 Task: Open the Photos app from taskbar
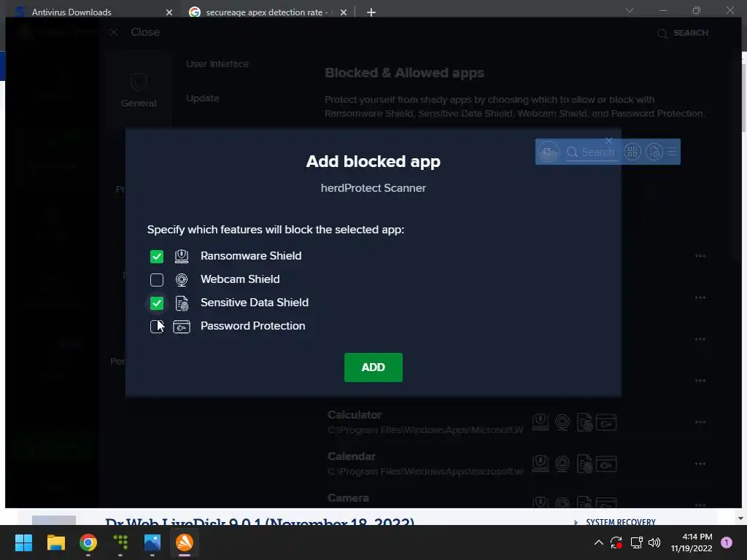(x=152, y=542)
